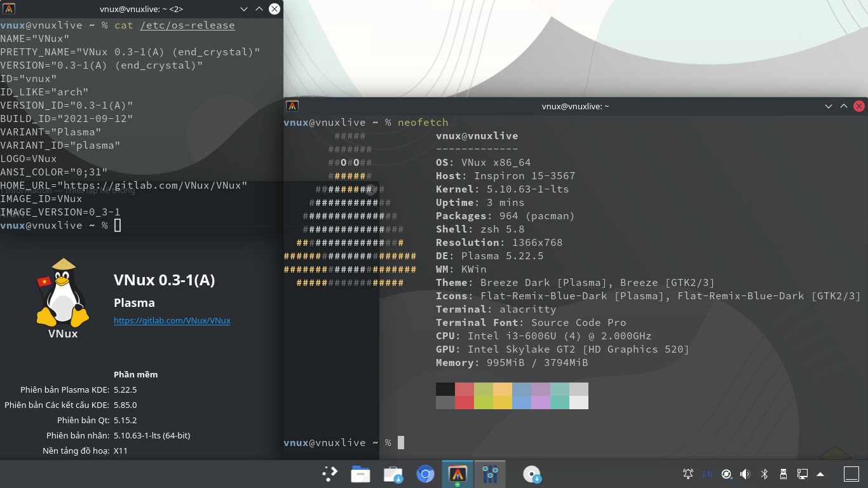Launch the Chromium browser from taskbar
868x488 pixels.
tap(425, 474)
